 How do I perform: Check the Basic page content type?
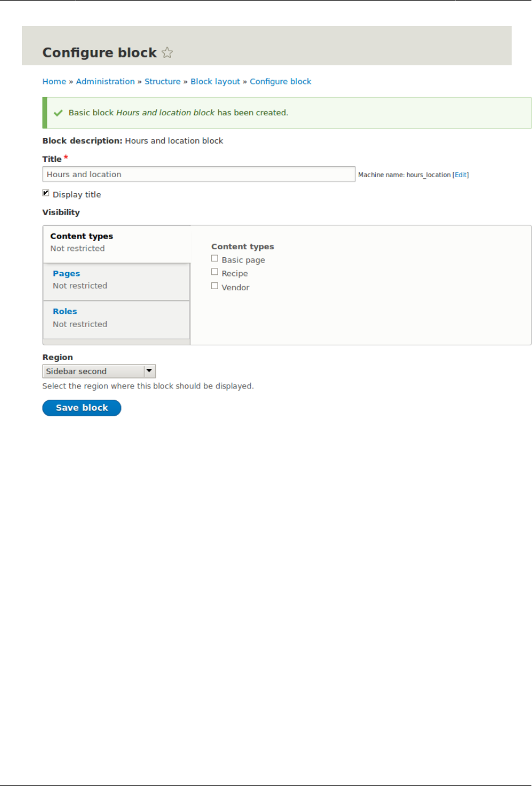click(x=215, y=259)
